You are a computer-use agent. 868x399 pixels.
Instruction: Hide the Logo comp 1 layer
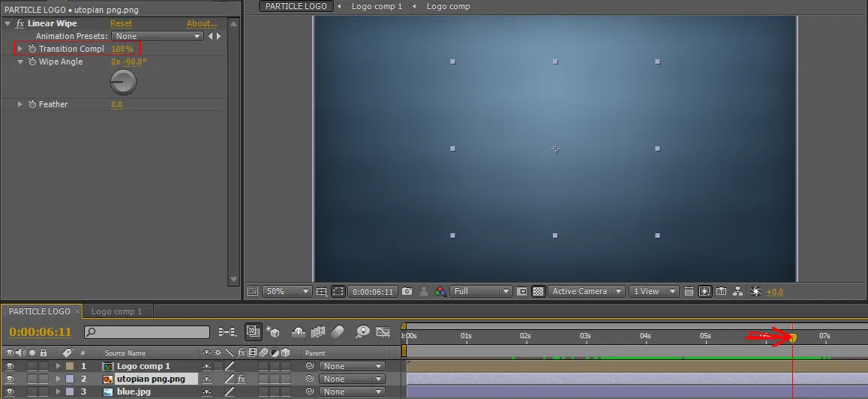10,366
